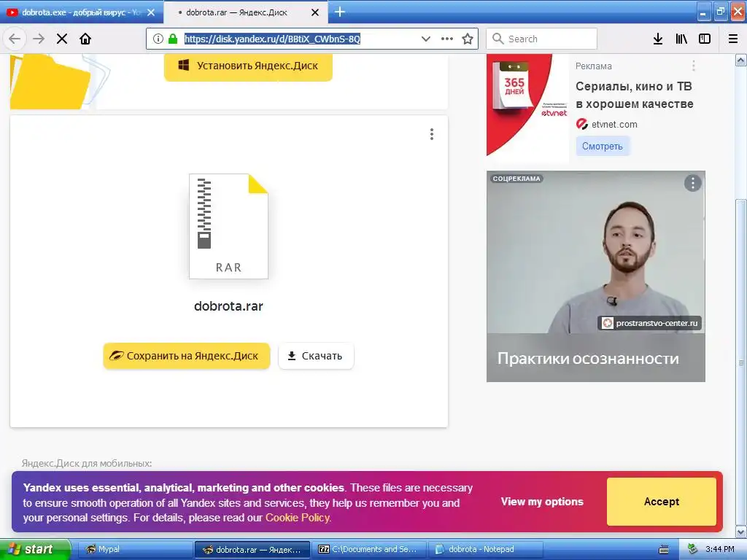Viewport: 747px width, 560px height.
Task: Select the dobrota.rar Яндекс.Диск tab
Action: 237,12
